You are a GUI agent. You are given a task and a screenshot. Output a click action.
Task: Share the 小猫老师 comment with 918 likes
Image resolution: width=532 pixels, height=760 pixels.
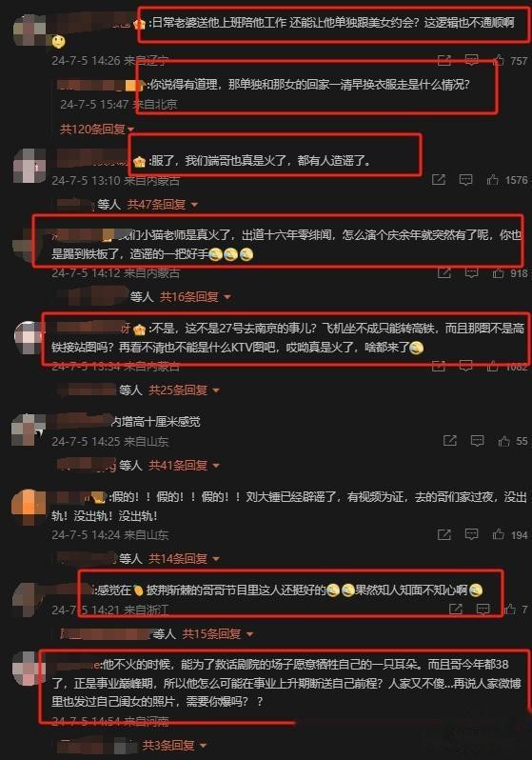(444, 273)
